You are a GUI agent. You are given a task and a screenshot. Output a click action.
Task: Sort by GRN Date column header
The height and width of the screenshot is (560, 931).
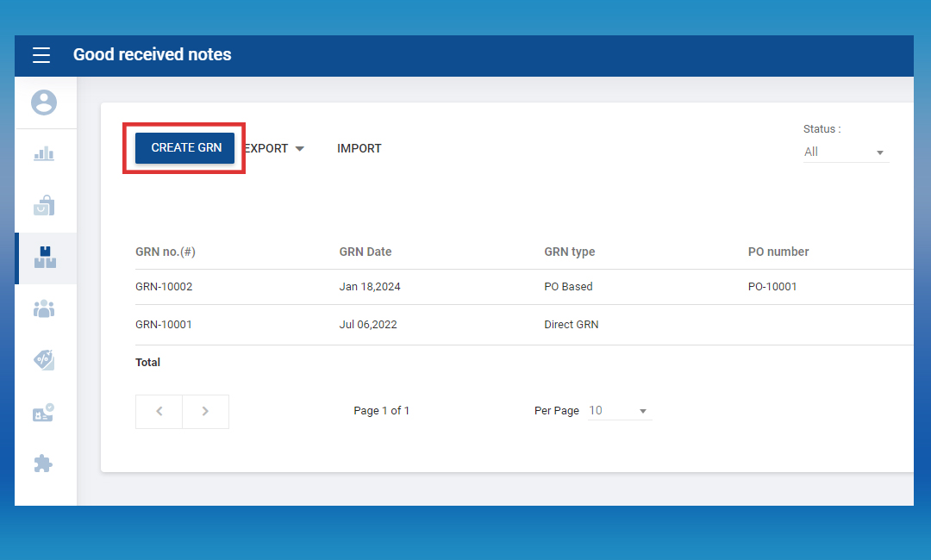(366, 252)
